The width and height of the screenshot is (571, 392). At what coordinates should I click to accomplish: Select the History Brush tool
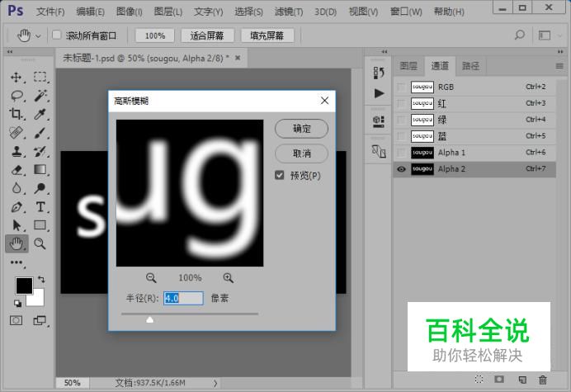[40, 151]
